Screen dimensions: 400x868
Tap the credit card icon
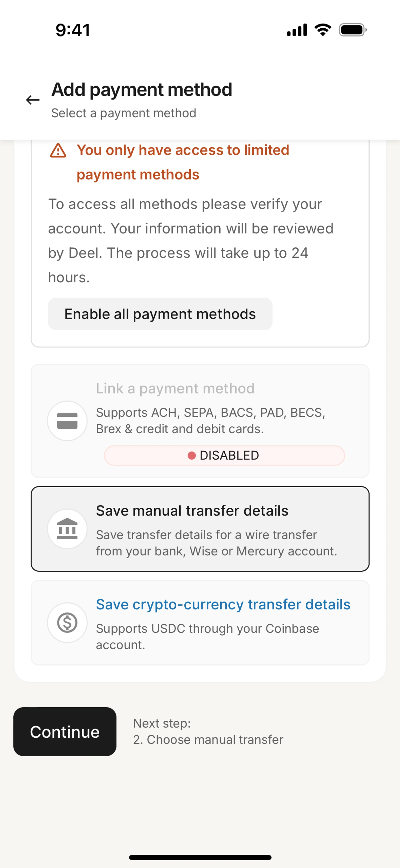tap(67, 421)
